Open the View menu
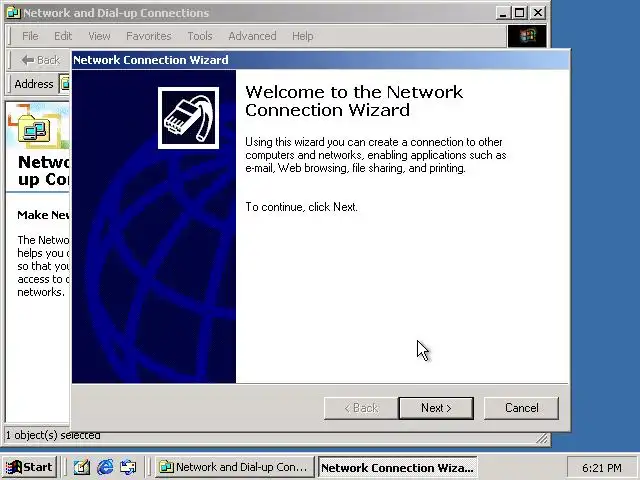 pos(99,36)
